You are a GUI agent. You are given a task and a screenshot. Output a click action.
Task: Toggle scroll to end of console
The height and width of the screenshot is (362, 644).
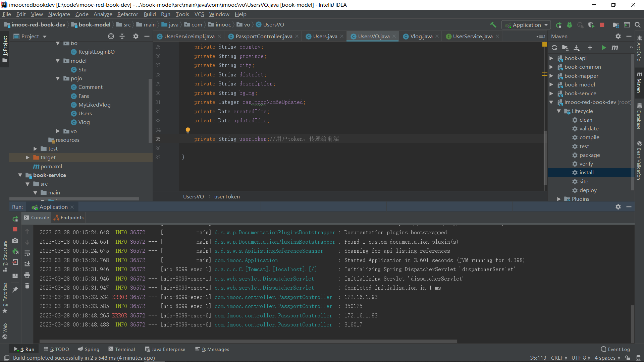click(x=27, y=264)
